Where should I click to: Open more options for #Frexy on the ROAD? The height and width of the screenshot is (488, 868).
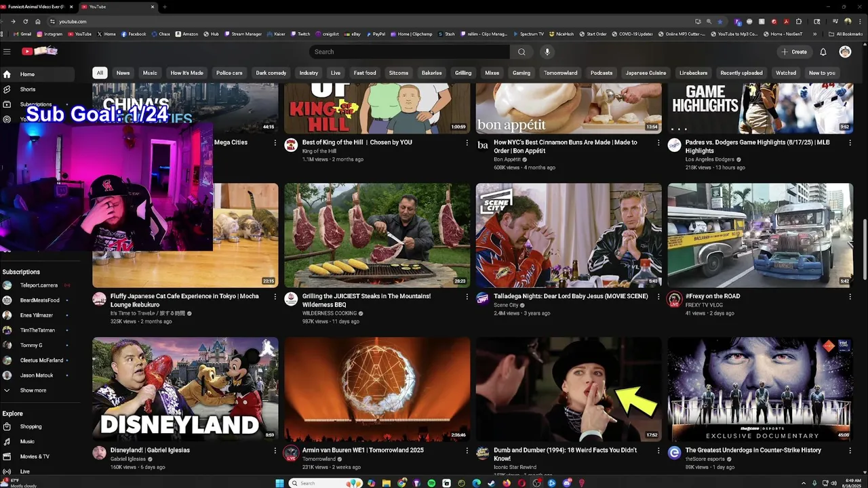coord(850,296)
